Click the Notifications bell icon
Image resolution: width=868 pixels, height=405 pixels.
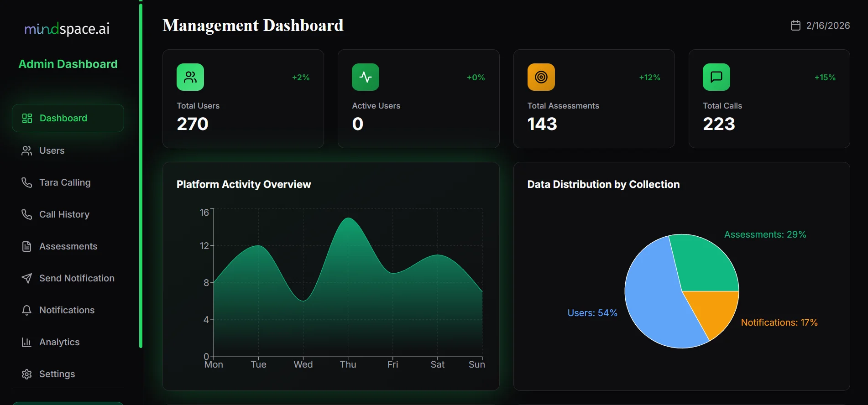[x=27, y=310]
